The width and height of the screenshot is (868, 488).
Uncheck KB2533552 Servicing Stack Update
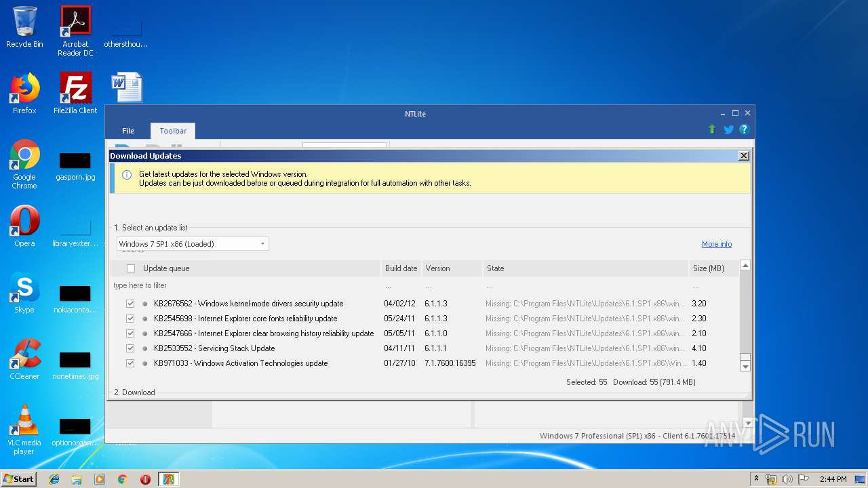[130, 348]
